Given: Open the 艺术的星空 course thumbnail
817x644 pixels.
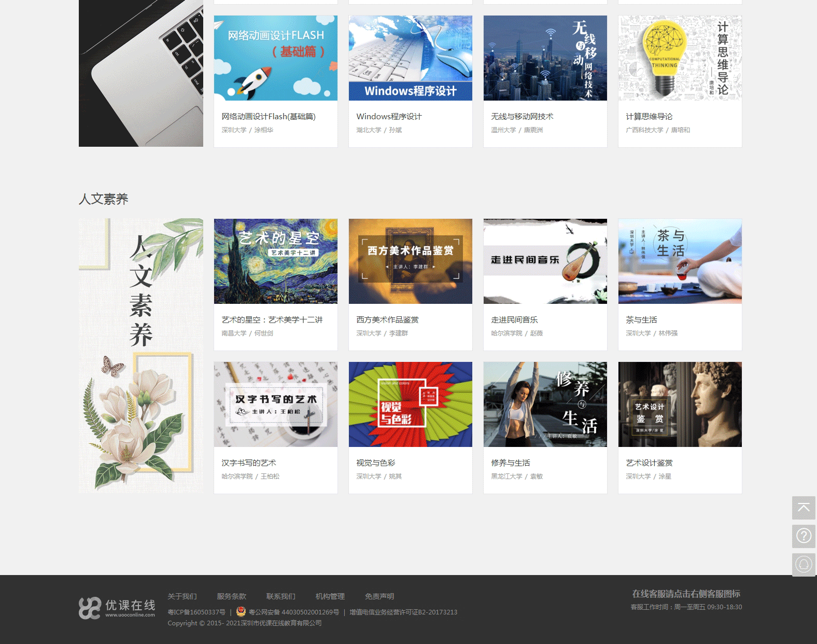Looking at the screenshot, I should pos(275,261).
